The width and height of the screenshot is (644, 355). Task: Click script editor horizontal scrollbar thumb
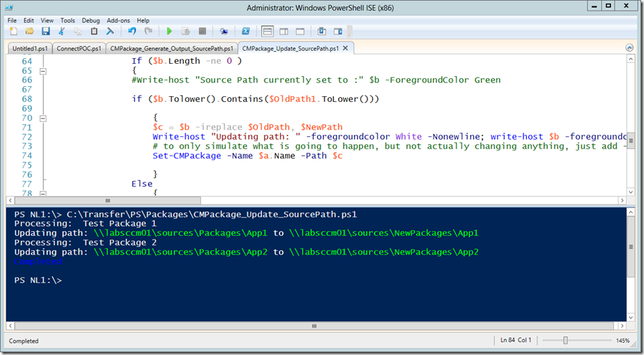click(x=108, y=201)
